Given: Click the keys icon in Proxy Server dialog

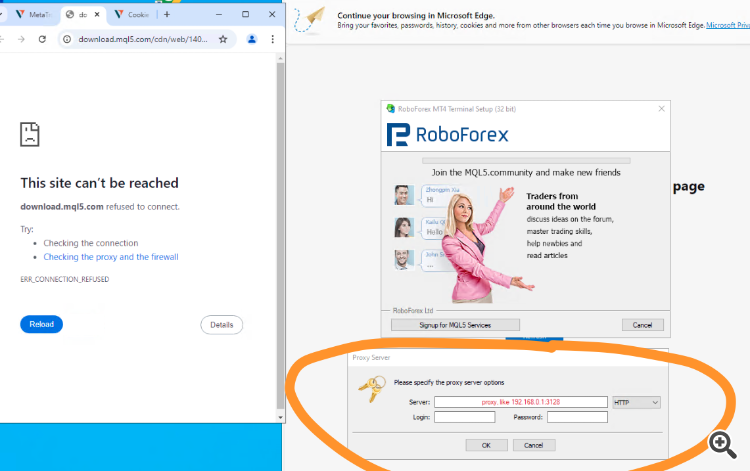Looking at the screenshot, I should (372, 388).
